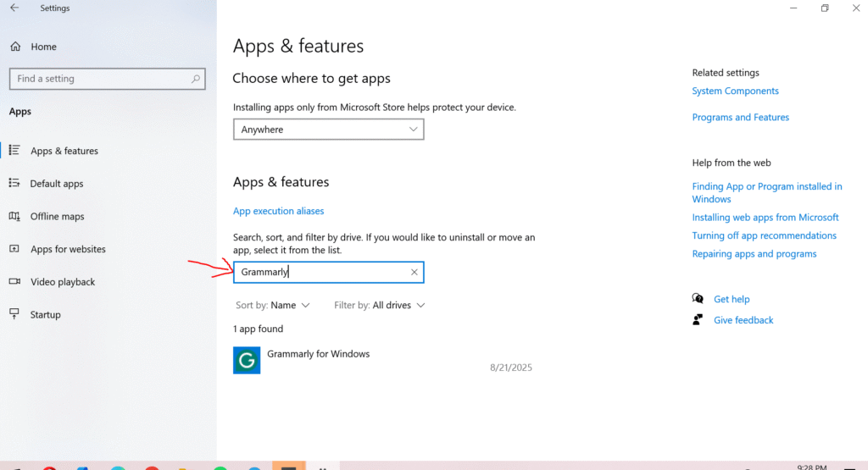Click the Get help icon
This screenshot has height=470, width=868.
(x=698, y=299)
